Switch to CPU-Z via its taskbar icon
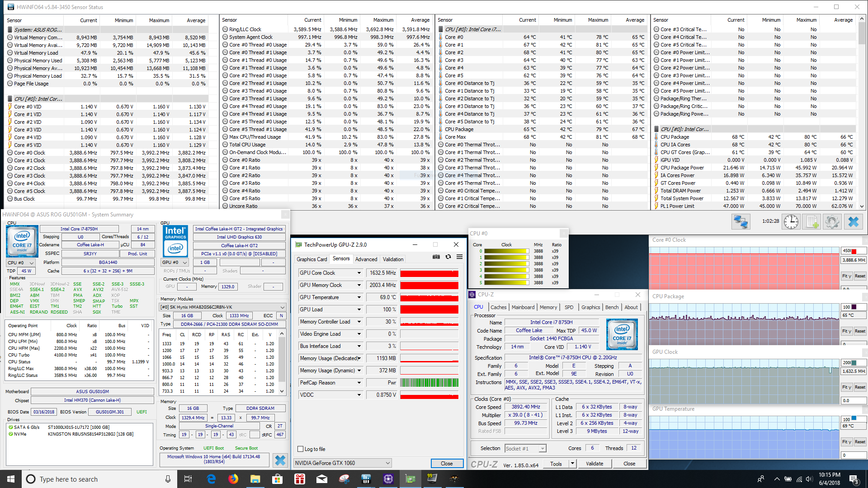The height and width of the screenshot is (488, 868). pos(388,479)
